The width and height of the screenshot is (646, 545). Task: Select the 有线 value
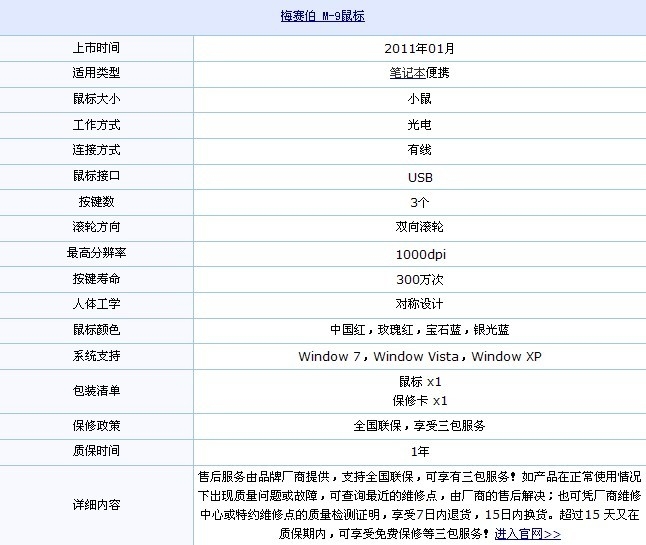tap(419, 150)
